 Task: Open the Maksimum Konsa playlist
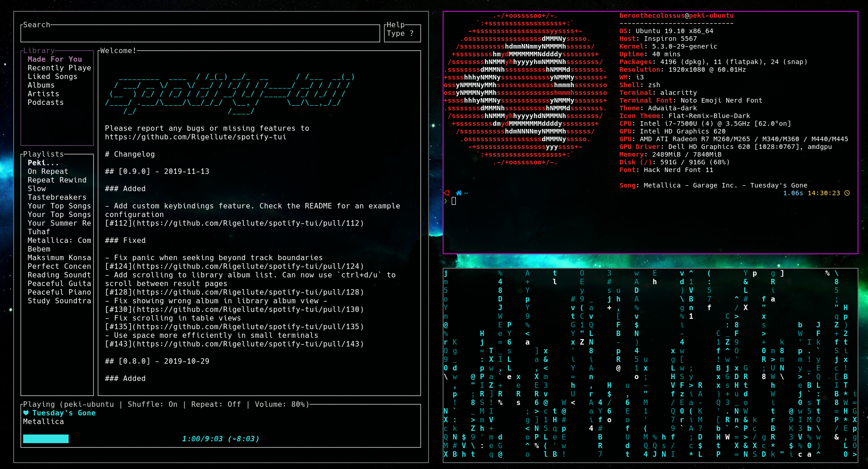tap(60, 258)
